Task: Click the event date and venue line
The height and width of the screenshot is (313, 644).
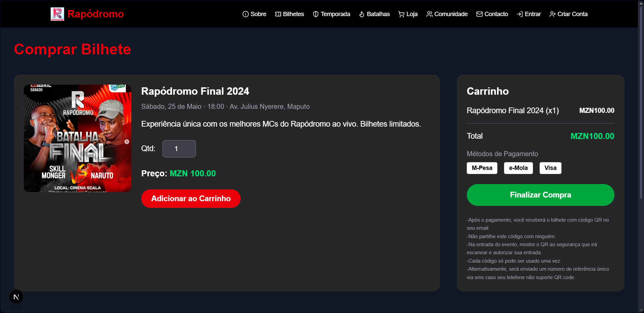Action: click(x=226, y=106)
